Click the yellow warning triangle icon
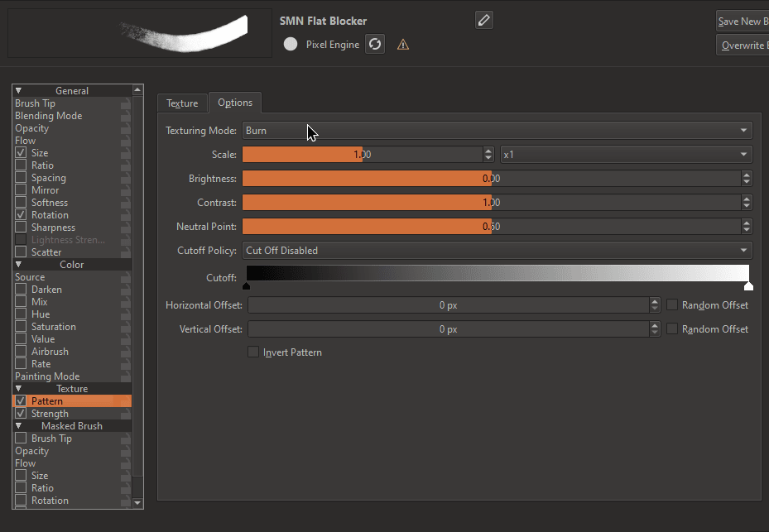 coord(403,45)
